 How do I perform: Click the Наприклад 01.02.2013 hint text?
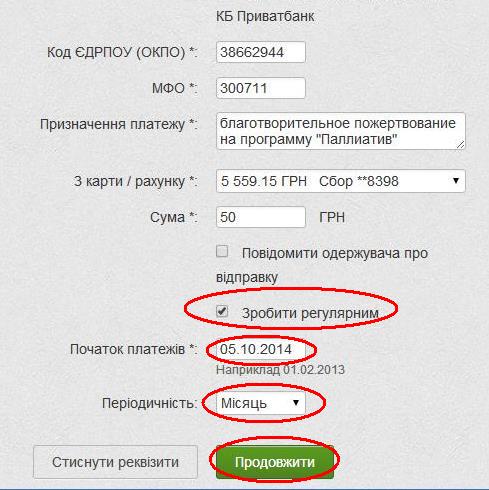[280, 370]
